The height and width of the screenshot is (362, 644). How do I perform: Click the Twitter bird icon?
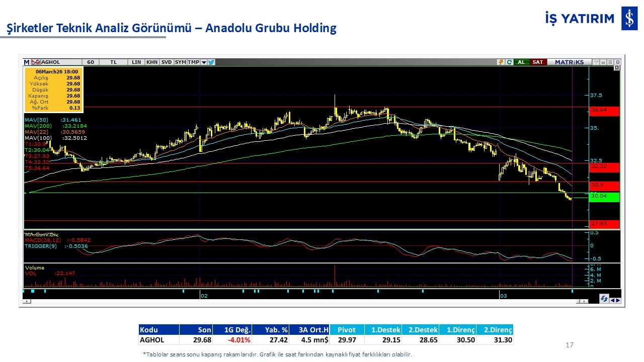(x=211, y=62)
